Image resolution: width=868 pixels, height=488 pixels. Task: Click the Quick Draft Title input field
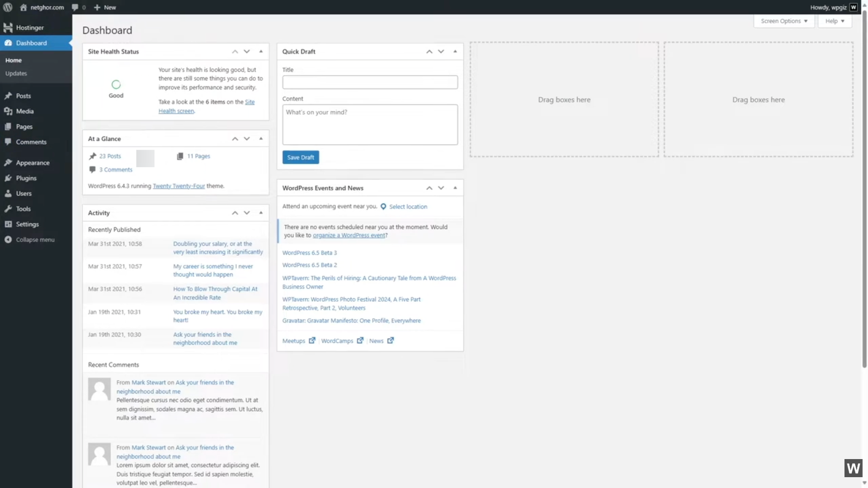coord(370,82)
